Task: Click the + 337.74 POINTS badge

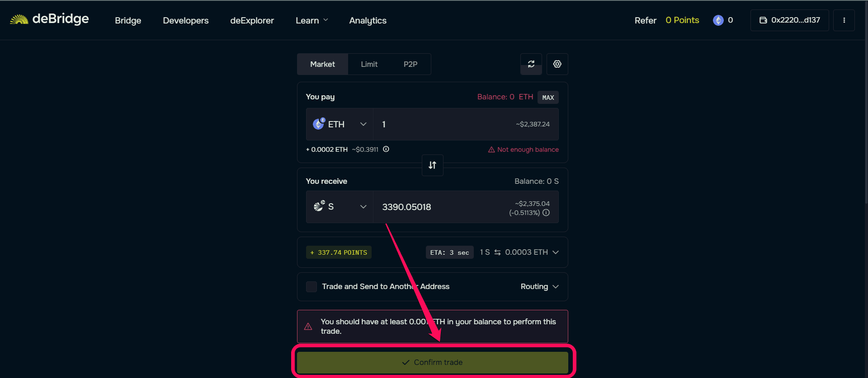Action: 339,252
